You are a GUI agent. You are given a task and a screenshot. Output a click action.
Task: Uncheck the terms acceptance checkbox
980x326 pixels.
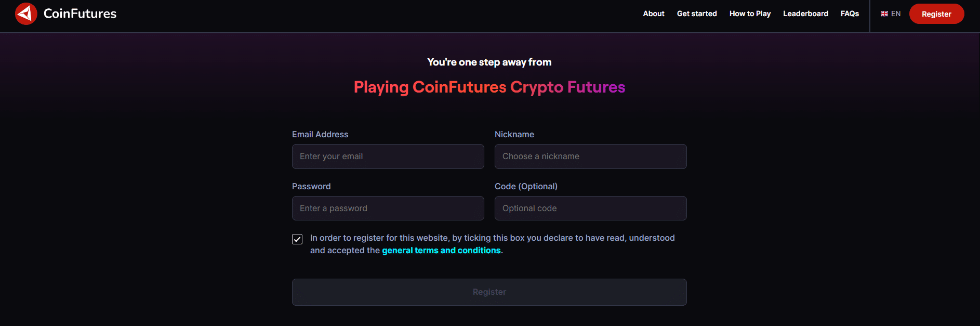pyautogui.click(x=297, y=239)
